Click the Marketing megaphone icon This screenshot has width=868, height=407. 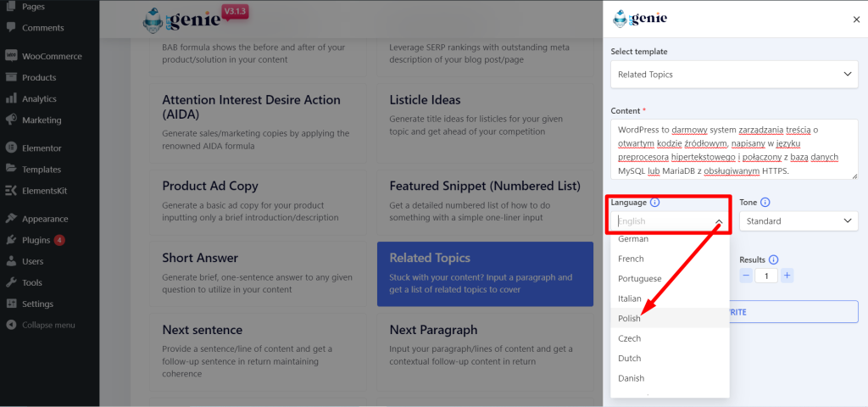(10, 120)
